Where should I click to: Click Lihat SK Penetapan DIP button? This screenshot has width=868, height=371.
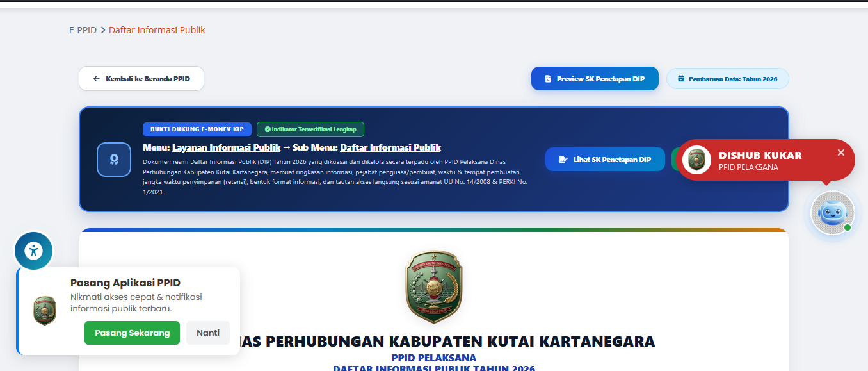click(x=605, y=160)
